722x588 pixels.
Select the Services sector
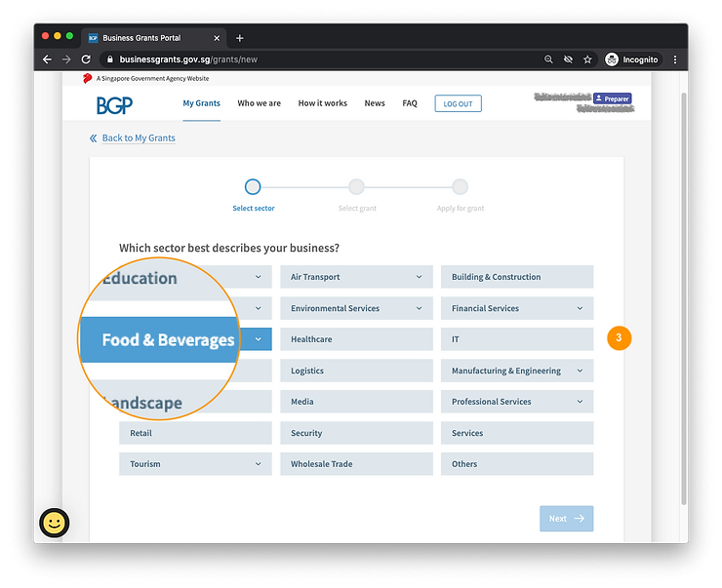[x=517, y=433]
